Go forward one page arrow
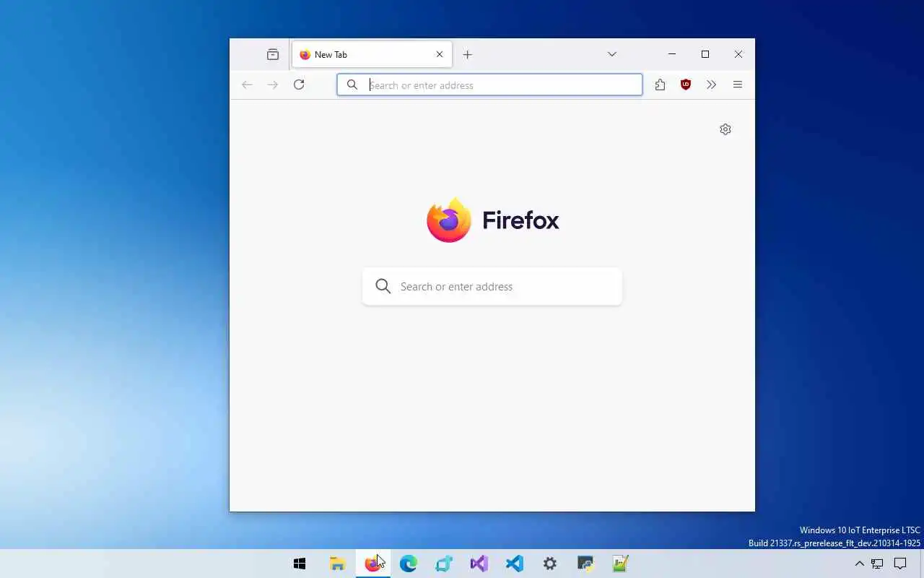 pos(273,85)
